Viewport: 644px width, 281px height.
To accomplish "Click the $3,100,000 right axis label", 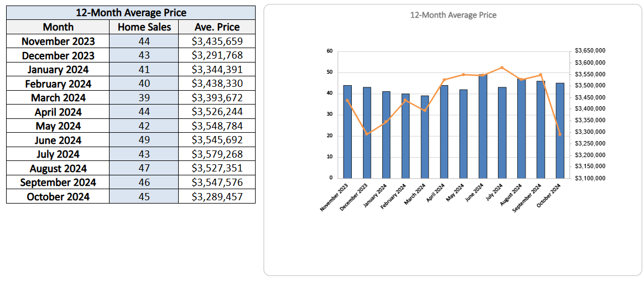I will click(589, 178).
